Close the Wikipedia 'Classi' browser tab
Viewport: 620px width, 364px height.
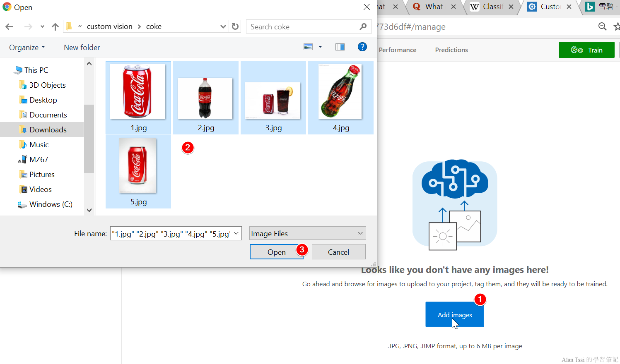pos(511,7)
